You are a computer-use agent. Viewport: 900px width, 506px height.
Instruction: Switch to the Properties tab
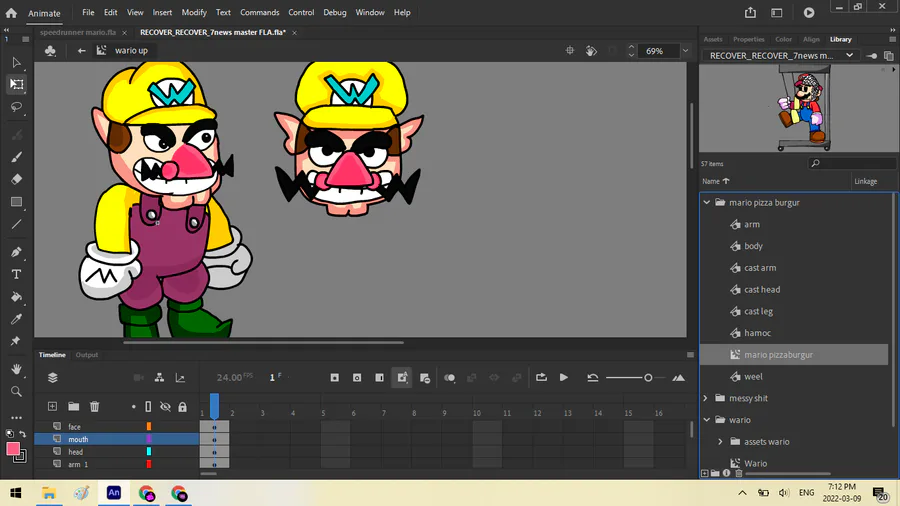pos(748,39)
